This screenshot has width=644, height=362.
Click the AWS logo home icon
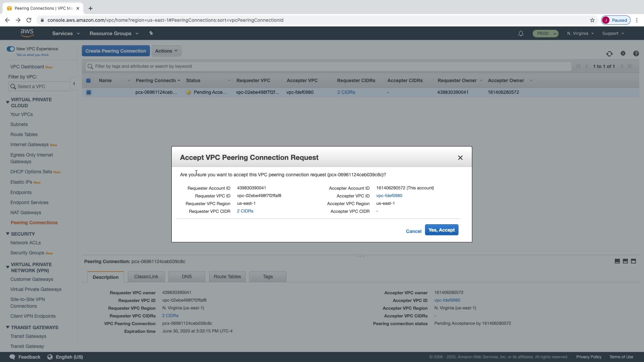[x=27, y=33]
